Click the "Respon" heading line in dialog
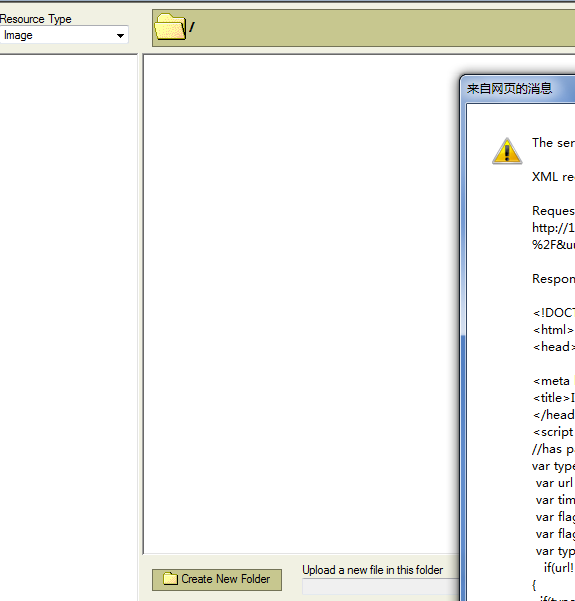575x601 pixels. [x=553, y=279]
